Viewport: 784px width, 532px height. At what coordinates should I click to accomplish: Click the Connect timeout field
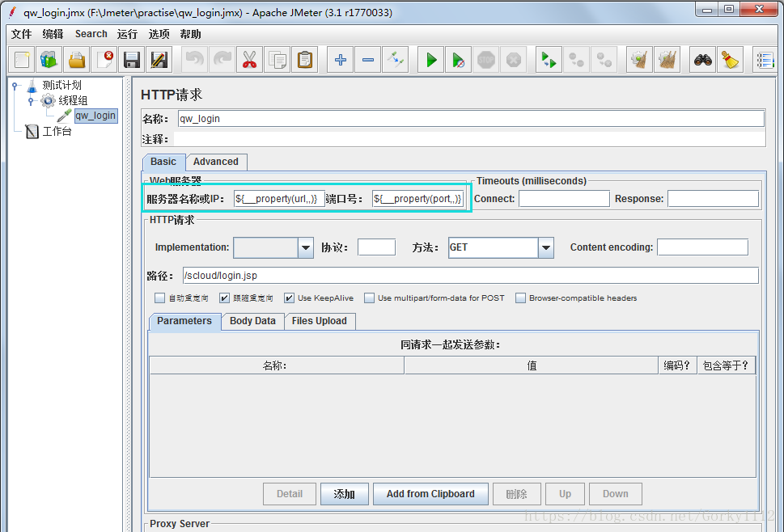click(564, 199)
